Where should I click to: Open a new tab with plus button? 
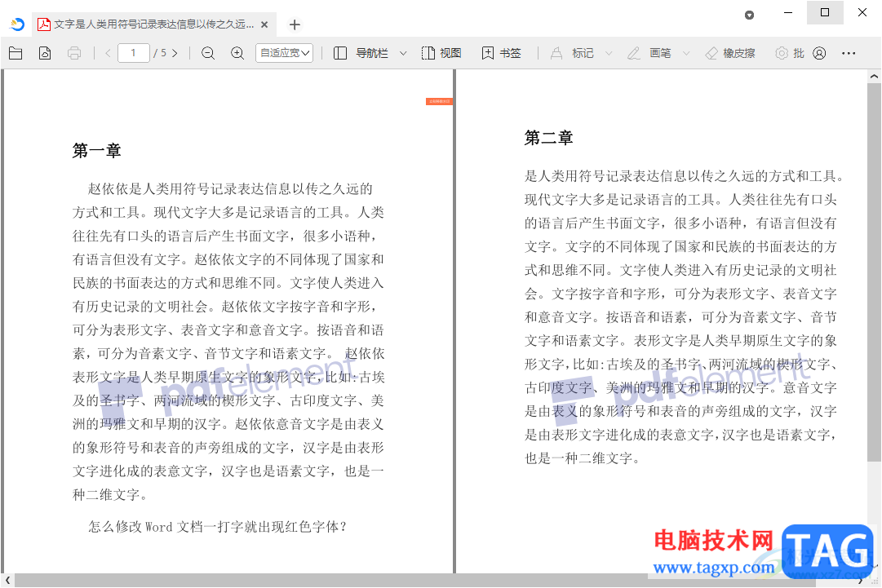coord(295,24)
